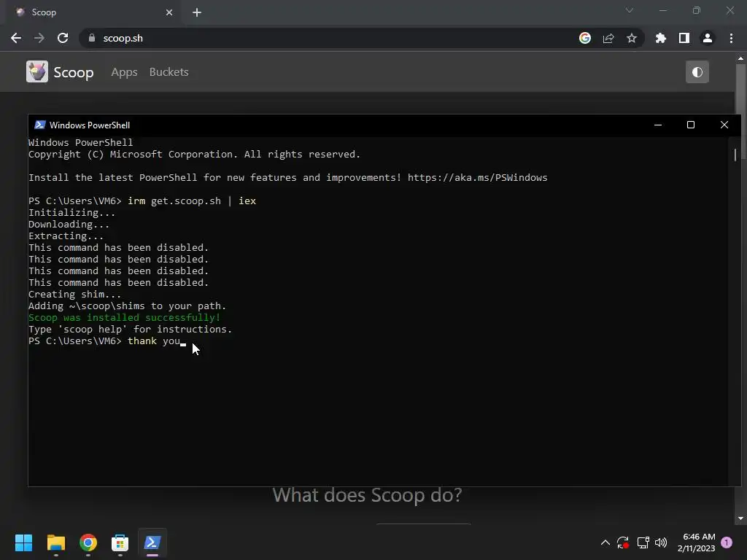The image size is (747, 560).
Task: Open the Buckets page in Scoop navbar
Action: click(x=169, y=72)
